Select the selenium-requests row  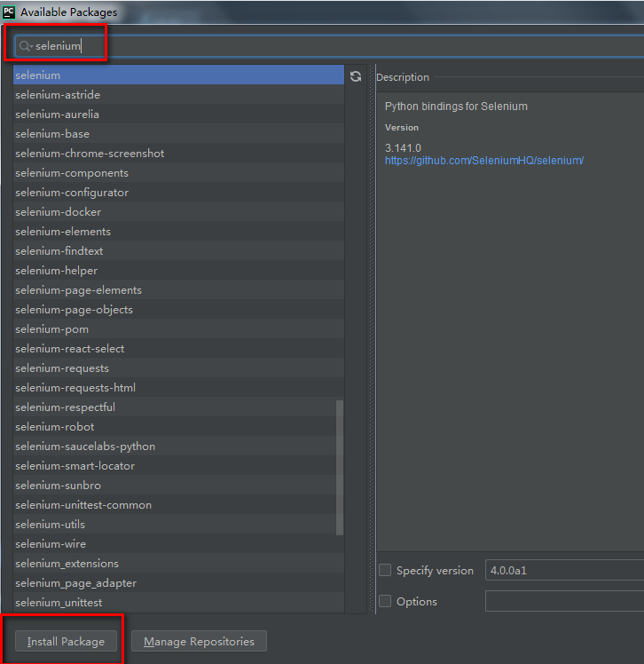click(x=178, y=368)
